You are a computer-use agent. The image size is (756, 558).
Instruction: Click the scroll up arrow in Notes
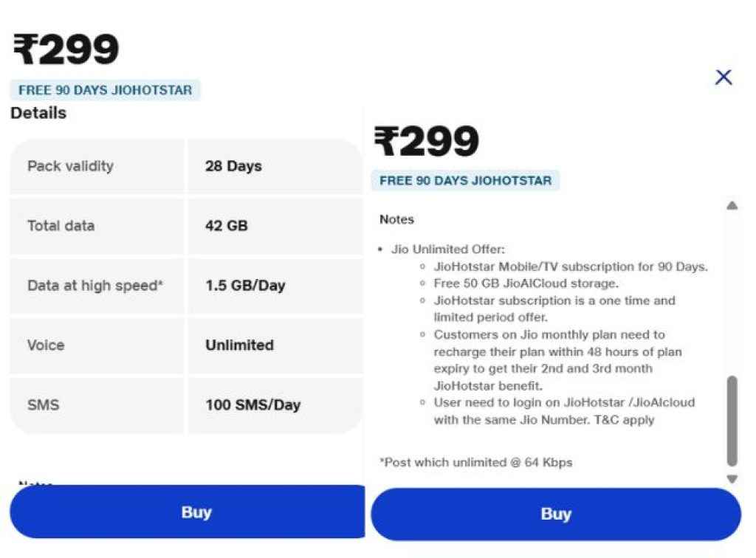pyautogui.click(x=732, y=206)
